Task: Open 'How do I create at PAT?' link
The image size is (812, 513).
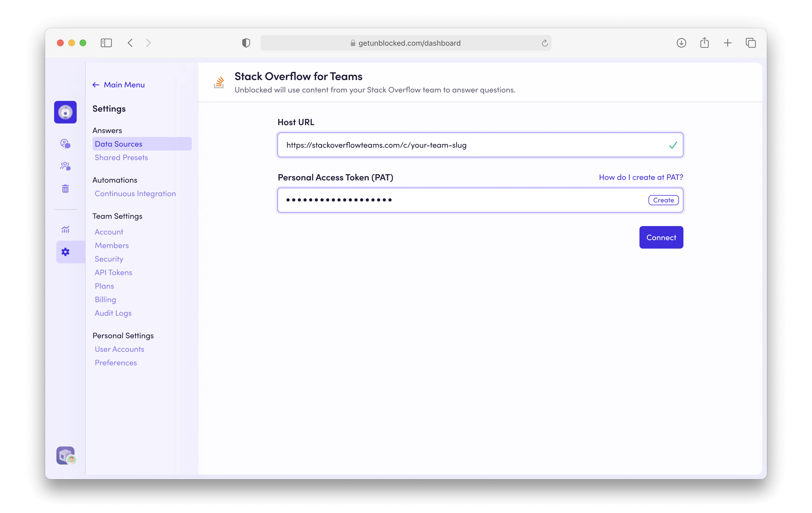Action: tap(641, 177)
